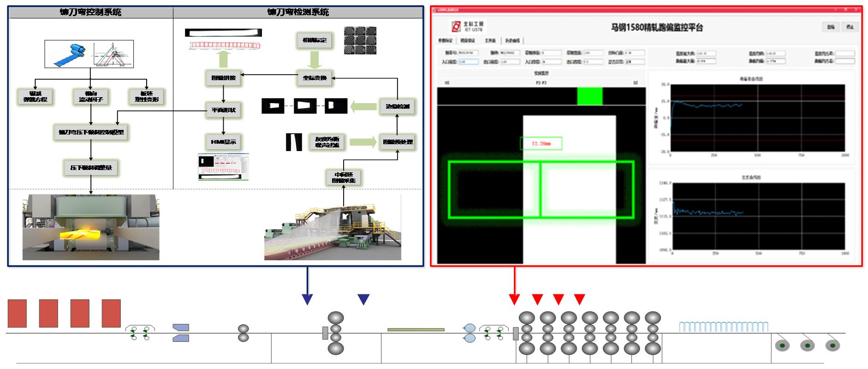Click the 灰度均衡 噪声过滤 box
868x369 pixels.
click(327, 142)
